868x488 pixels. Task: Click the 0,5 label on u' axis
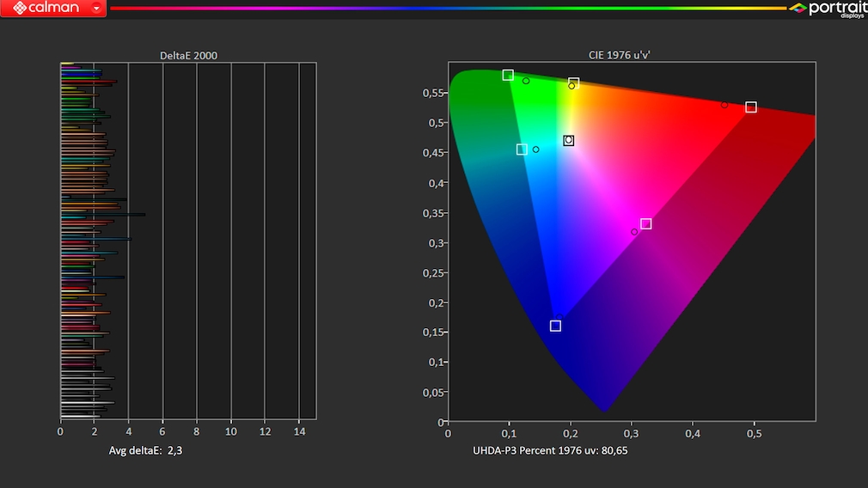pos(754,434)
